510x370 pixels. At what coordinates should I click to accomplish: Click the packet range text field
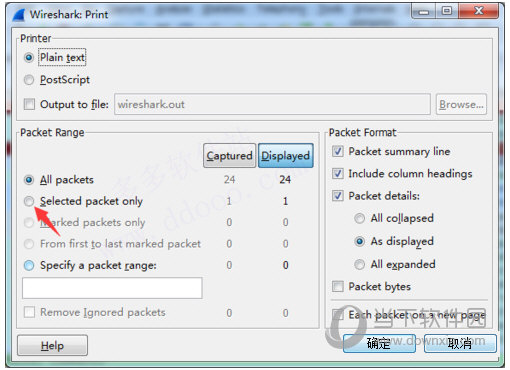point(112,288)
